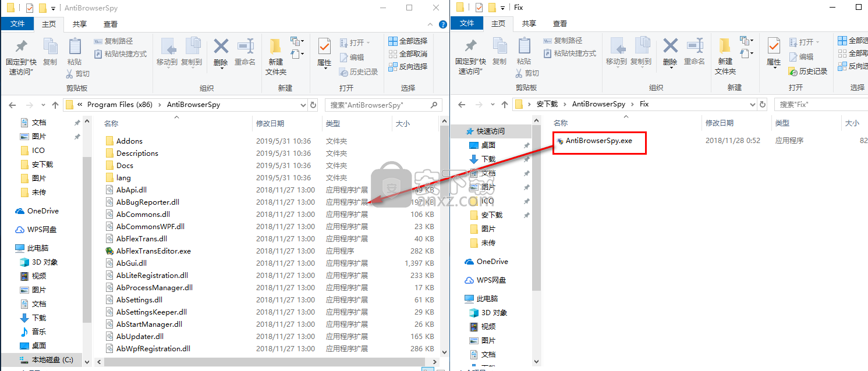Click 编辑 in AntiBrowserSpy window ribbon

tap(352, 57)
